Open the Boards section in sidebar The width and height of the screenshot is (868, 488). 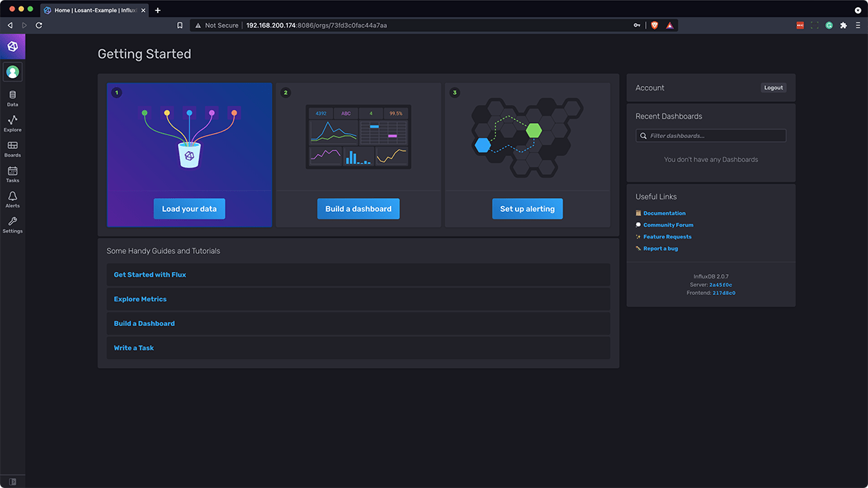click(x=12, y=149)
